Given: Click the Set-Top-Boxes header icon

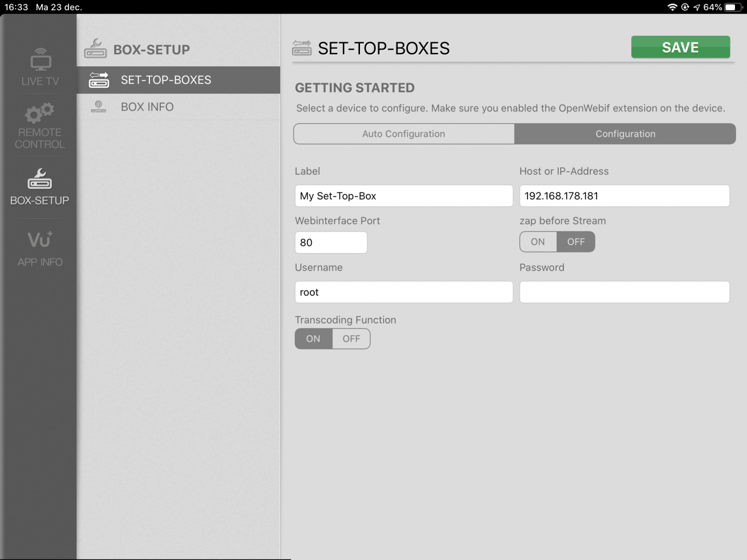Looking at the screenshot, I should 302,48.
